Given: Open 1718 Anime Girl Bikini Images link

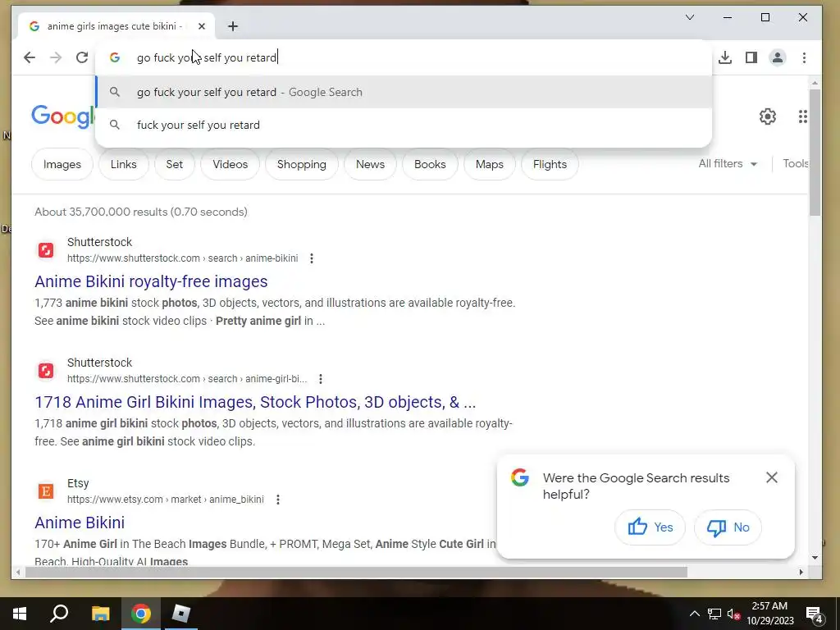Looking at the screenshot, I should pyautogui.click(x=255, y=402).
